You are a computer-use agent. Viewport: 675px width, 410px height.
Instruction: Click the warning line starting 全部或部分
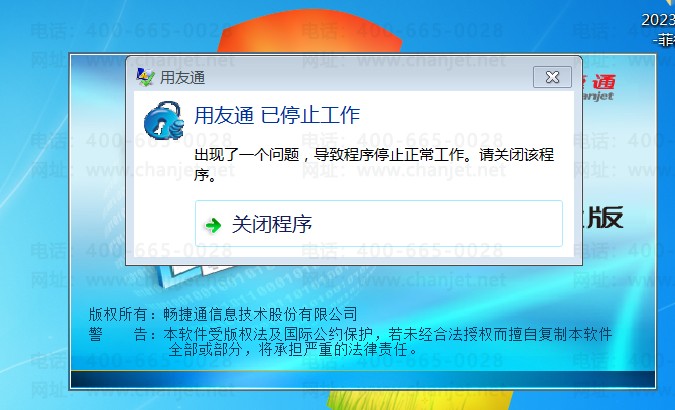(x=293, y=349)
